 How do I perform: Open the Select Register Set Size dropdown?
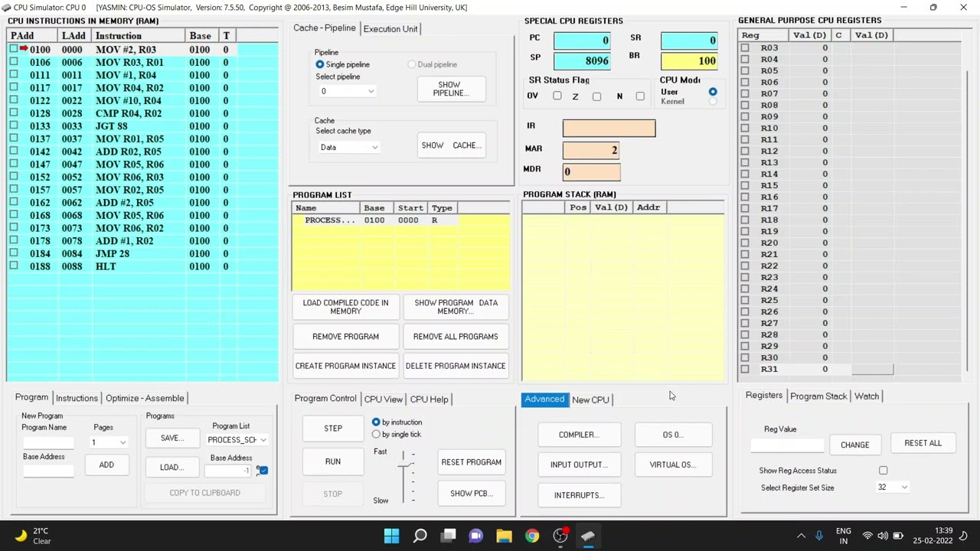(893, 487)
